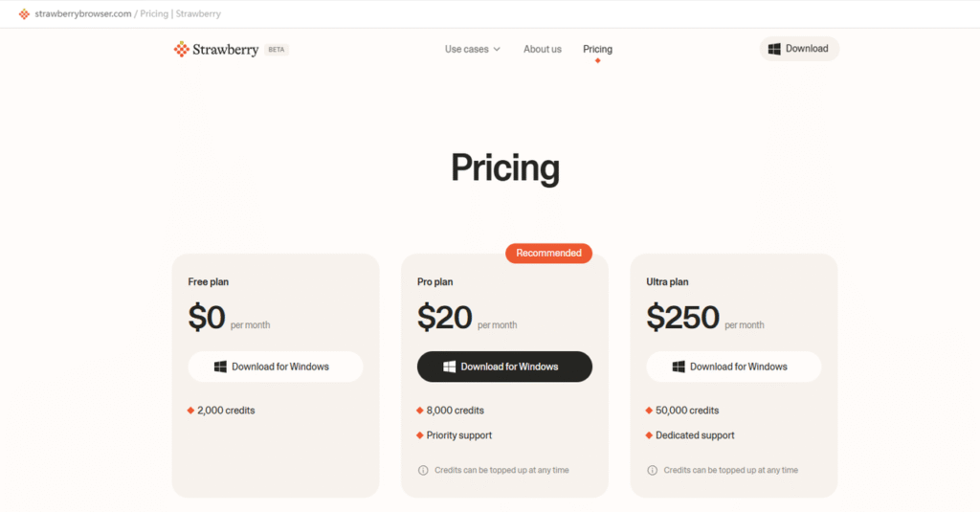Click the Strawberry logo icon in navbar
The height and width of the screenshot is (512, 980).
[x=181, y=49]
